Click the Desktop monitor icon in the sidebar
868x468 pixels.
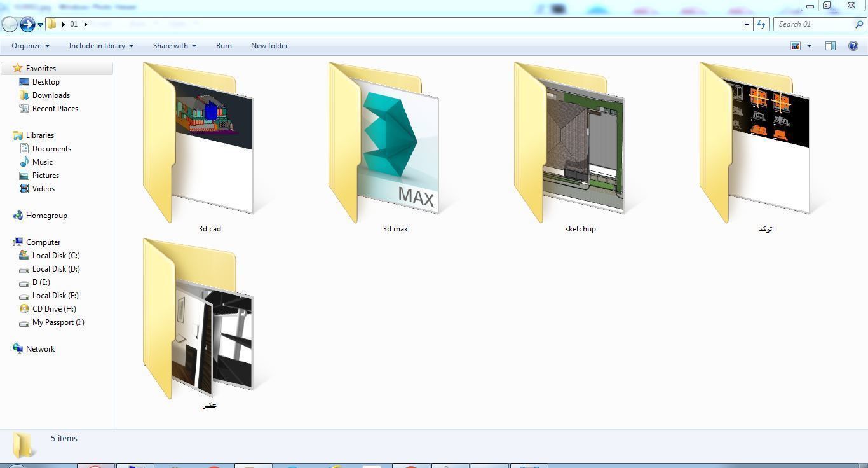24,82
